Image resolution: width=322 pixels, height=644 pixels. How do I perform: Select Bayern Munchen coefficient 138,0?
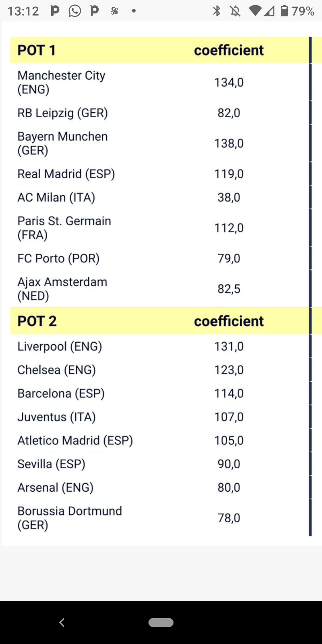(x=229, y=143)
